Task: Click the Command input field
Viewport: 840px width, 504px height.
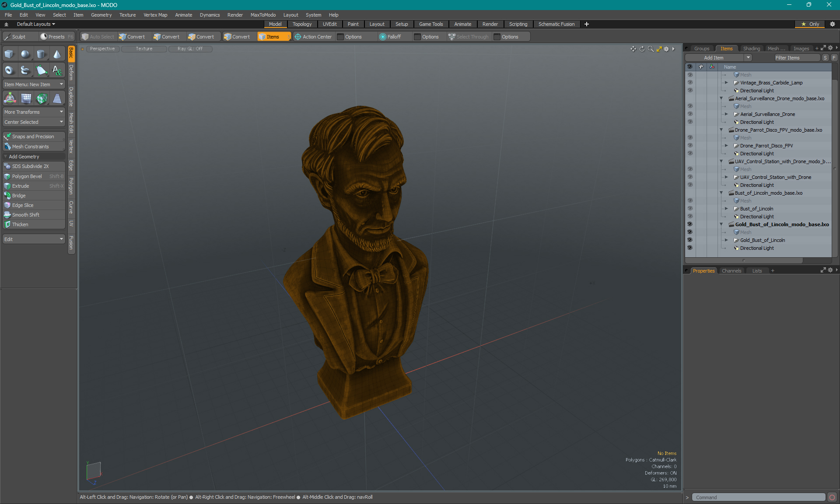Action: click(x=758, y=497)
